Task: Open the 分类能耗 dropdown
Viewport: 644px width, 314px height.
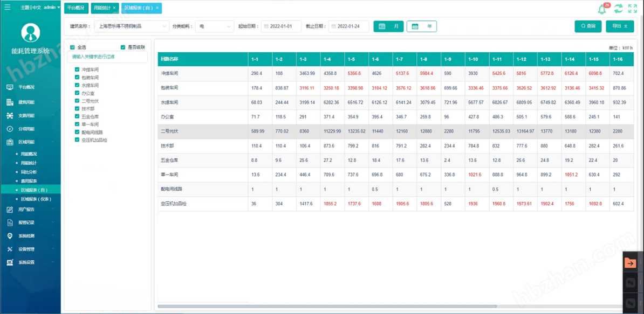Action: pos(214,26)
